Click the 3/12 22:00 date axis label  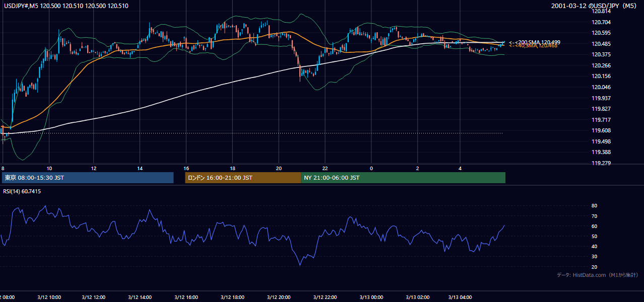326,297
